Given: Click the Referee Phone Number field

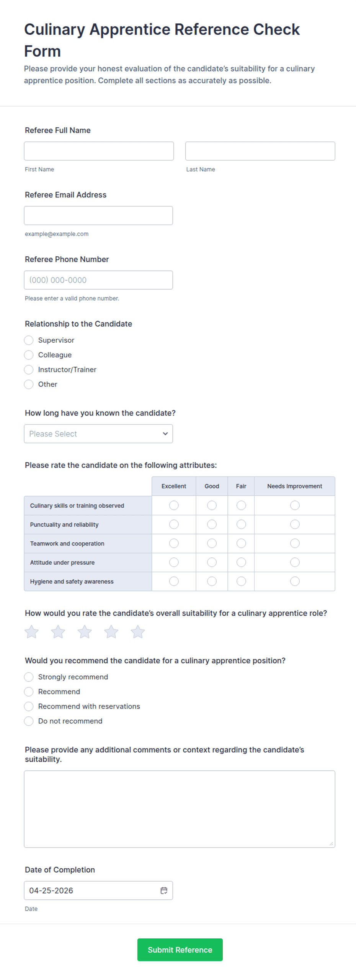Looking at the screenshot, I should [98, 280].
